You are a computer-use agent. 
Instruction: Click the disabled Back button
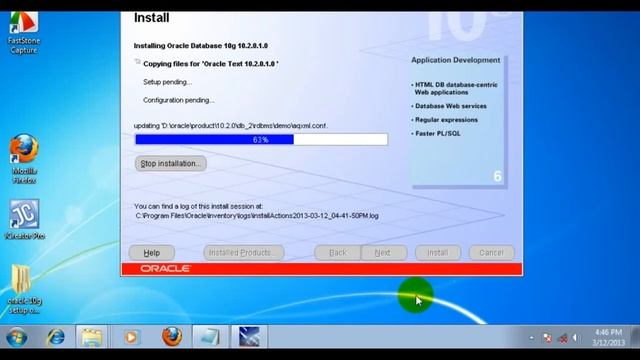tap(338, 253)
